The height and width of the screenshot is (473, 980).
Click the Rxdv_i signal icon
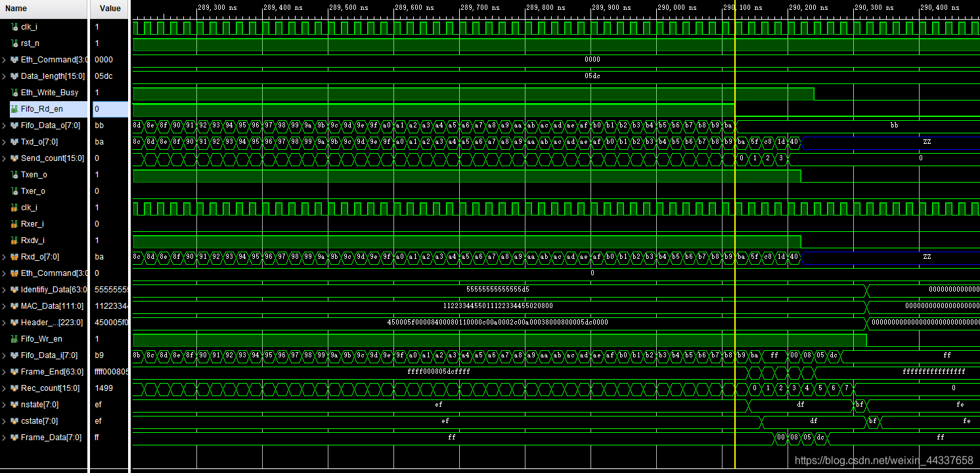click(14, 240)
